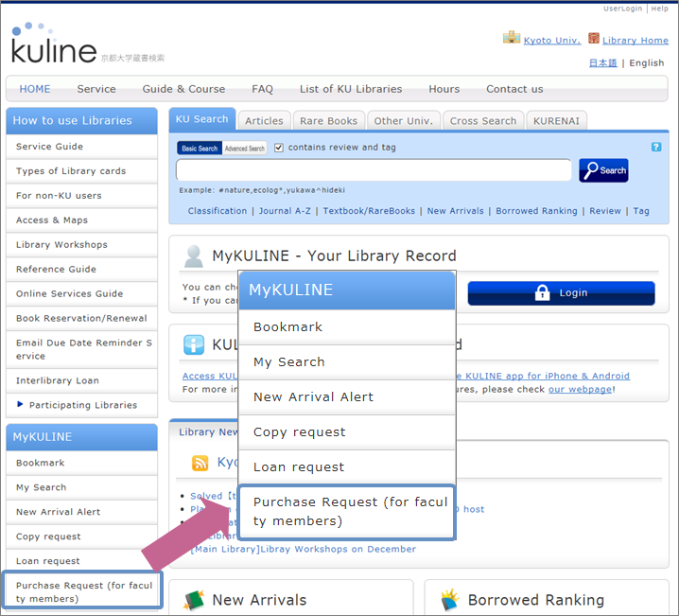The width and height of the screenshot is (679, 616).
Task: Click the Kyoto Univ. building icon
Action: [512, 38]
